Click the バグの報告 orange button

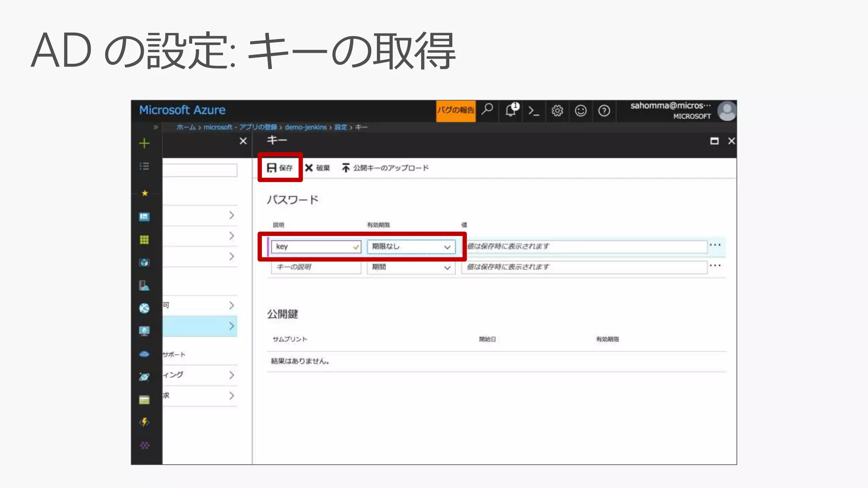pos(456,111)
